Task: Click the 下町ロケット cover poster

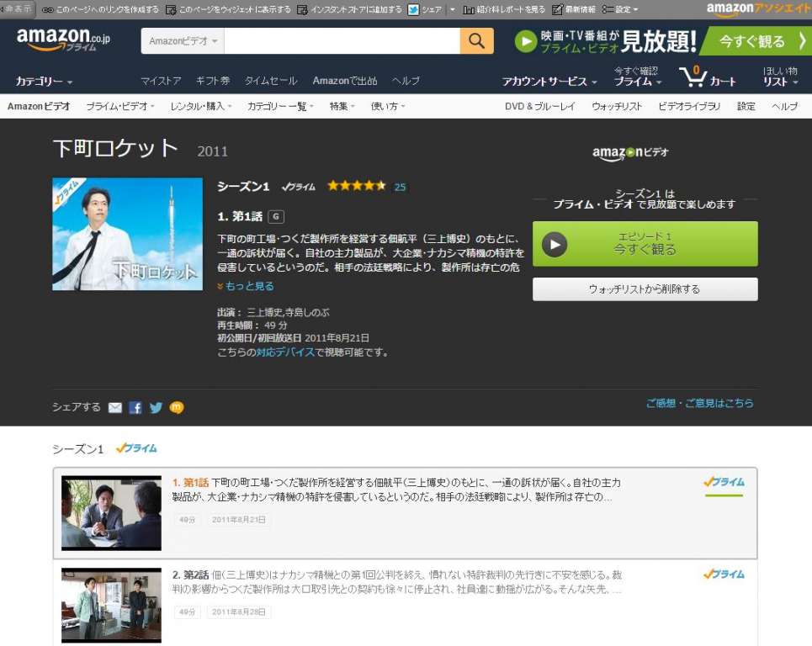Action: tap(127, 234)
